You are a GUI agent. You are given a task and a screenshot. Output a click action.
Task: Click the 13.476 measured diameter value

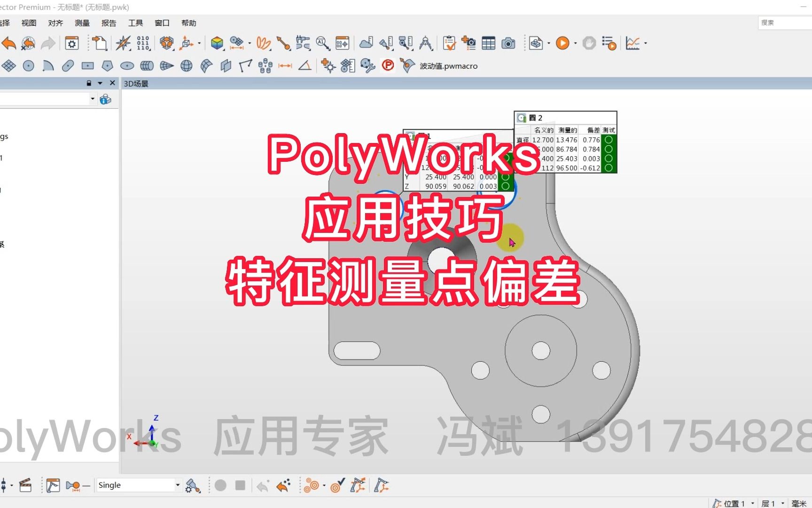click(566, 140)
